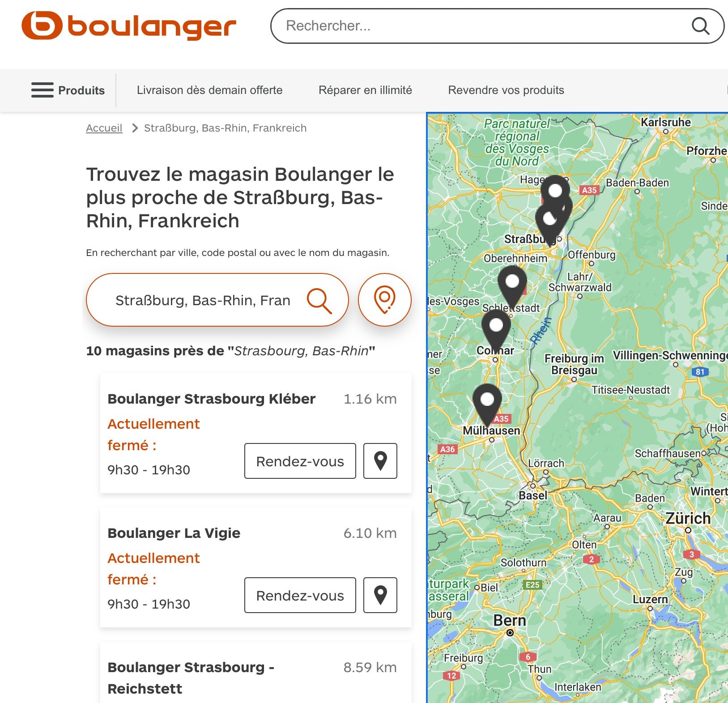Click the orange store search magnifier
This screenshot has height=703, width=728.
(319, 300)
